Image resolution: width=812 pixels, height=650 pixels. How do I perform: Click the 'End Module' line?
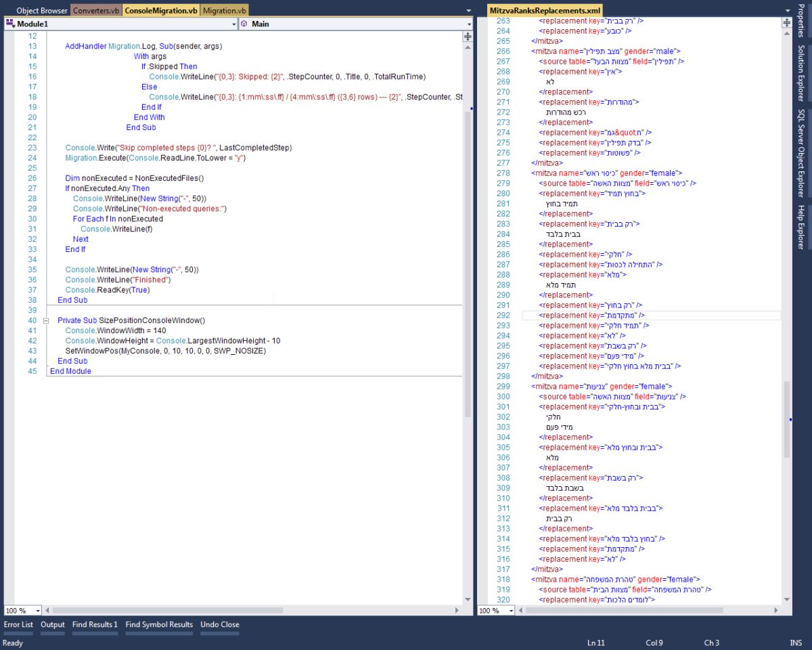coord(70,371)
